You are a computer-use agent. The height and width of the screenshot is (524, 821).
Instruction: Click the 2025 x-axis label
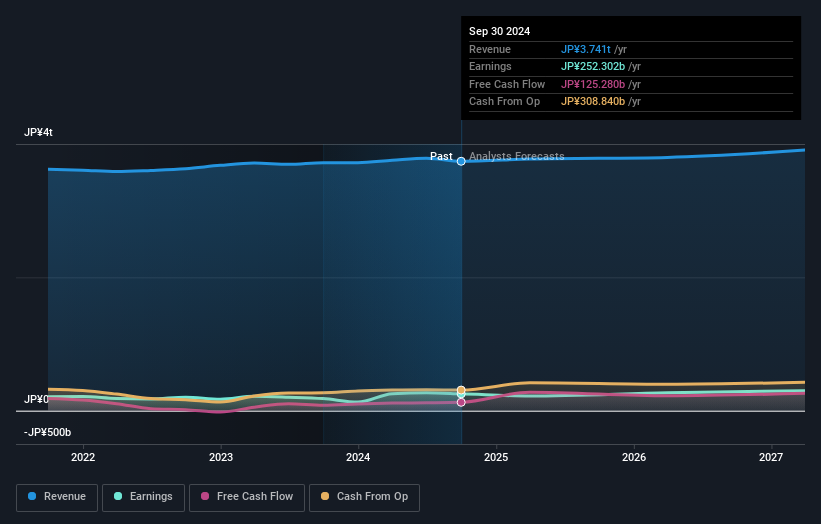(496, 458)
